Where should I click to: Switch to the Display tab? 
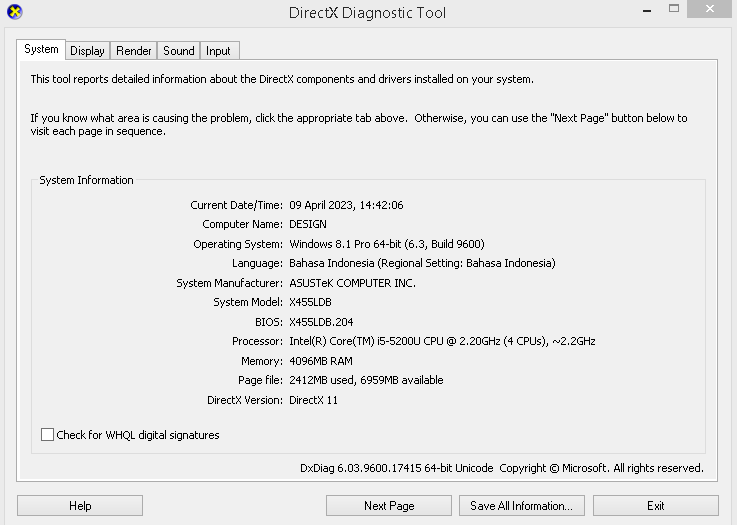pos(87,51)
